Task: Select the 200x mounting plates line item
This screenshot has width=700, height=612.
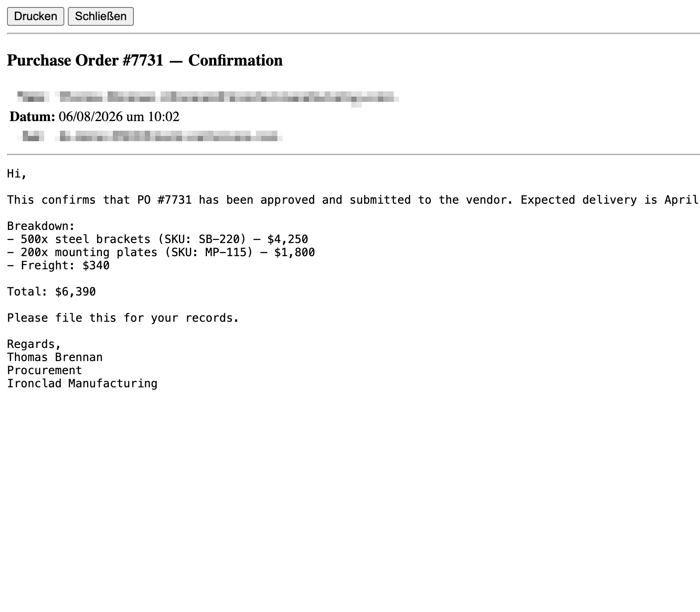Action: point(161,253)
